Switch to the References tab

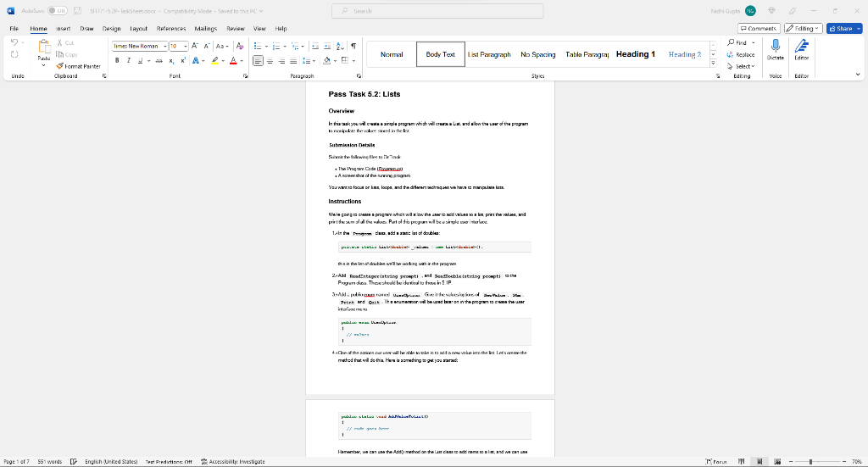(171, 29)
